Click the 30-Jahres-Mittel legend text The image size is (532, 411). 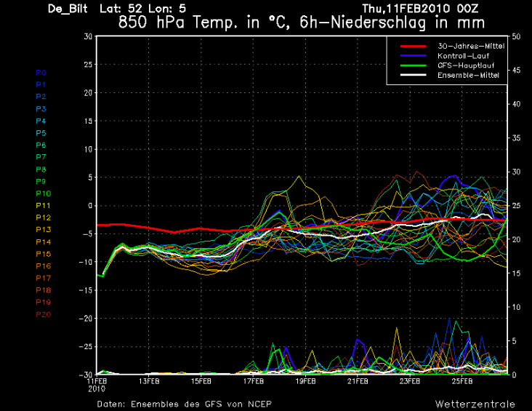pos(471,47)
